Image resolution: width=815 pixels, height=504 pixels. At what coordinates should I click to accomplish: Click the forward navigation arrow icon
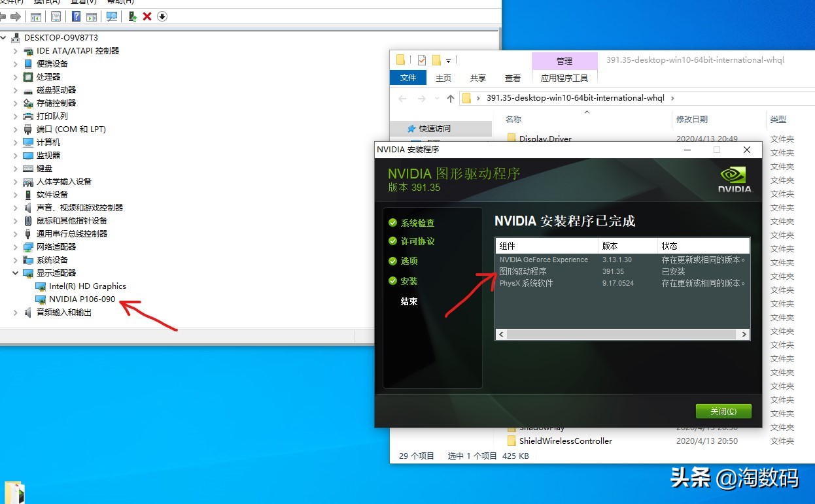pos(15,16)
